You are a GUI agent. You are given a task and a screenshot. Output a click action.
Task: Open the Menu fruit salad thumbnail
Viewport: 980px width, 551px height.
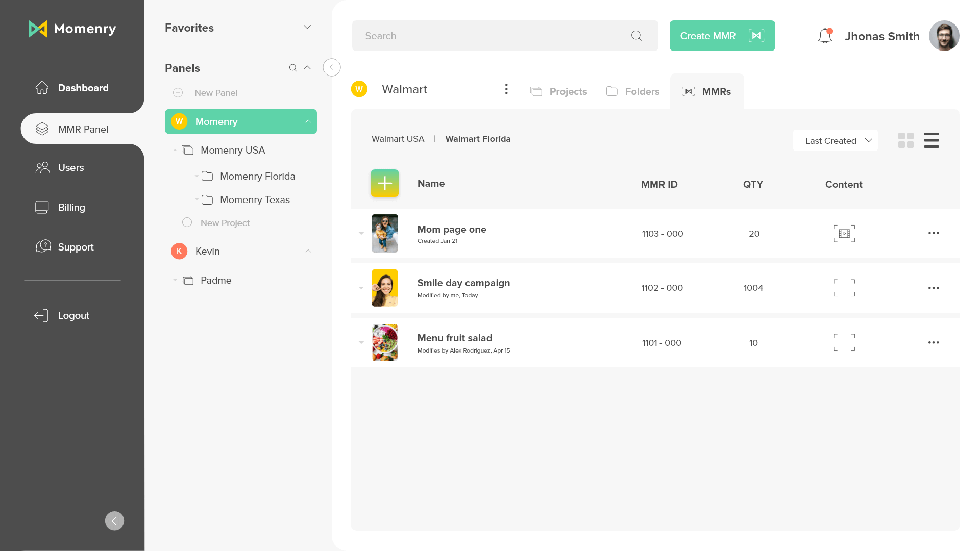pyautogui.click(x=385, y=343)
